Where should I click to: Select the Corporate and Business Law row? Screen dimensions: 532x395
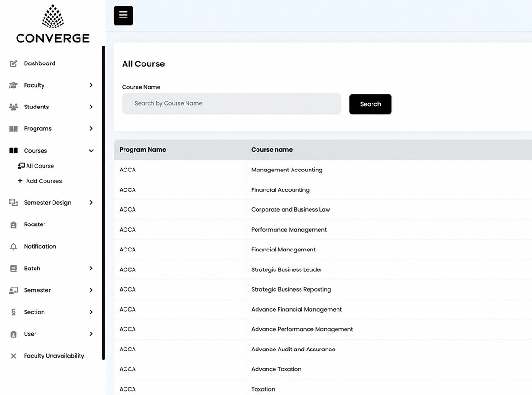[x=323, y=209]
